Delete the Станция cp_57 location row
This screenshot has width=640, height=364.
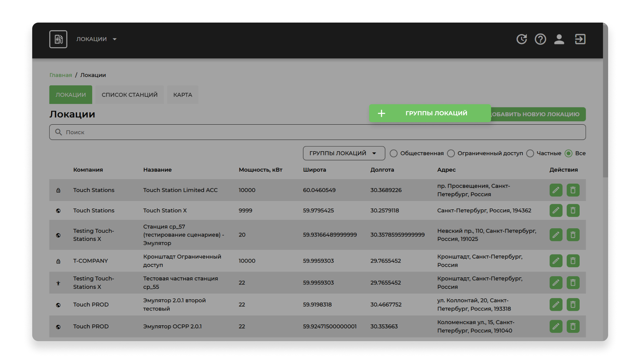573,235
